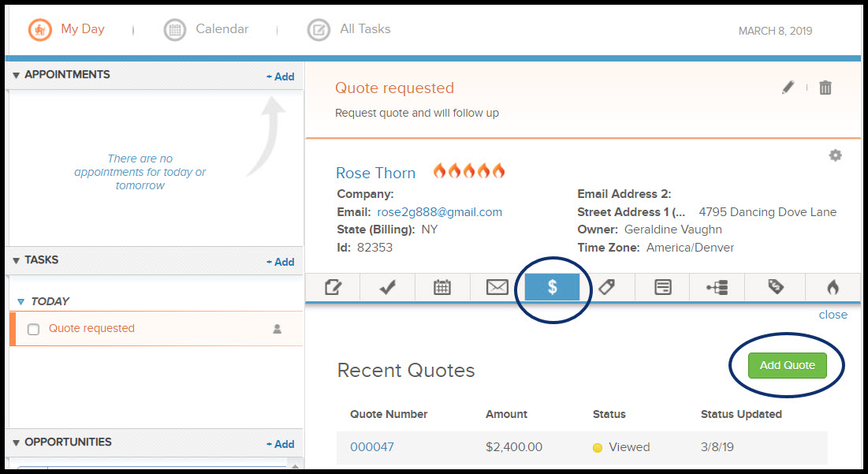868x474 pixels.
Task: Switch to the All Tasks tab
Action: coord(365,29)
